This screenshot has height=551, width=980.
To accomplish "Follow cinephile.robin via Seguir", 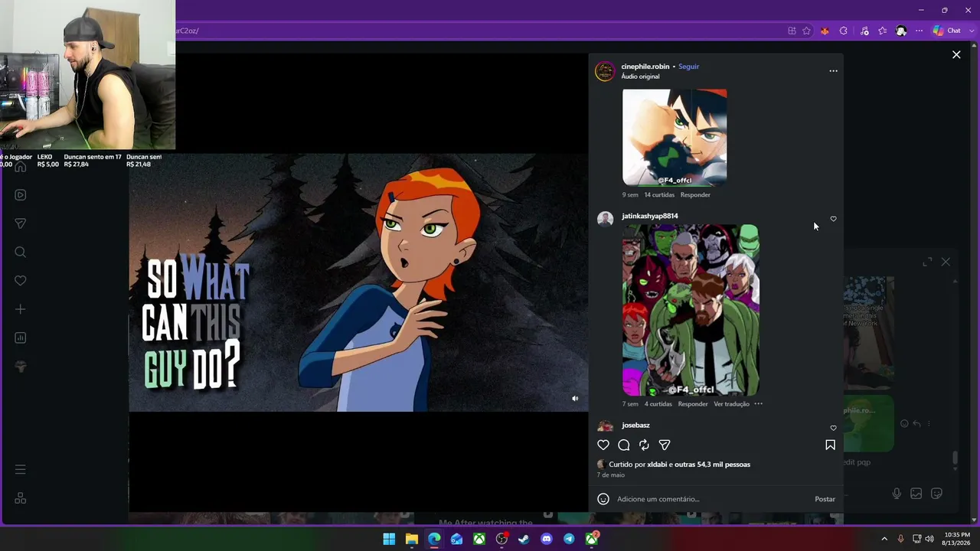I will (x=688, y=67).
